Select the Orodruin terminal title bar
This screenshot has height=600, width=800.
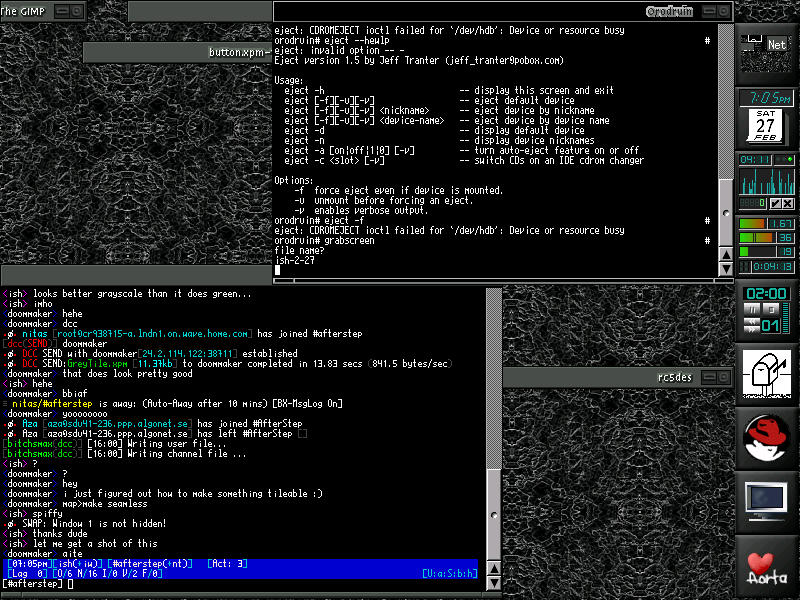click(x=500, y=11)
